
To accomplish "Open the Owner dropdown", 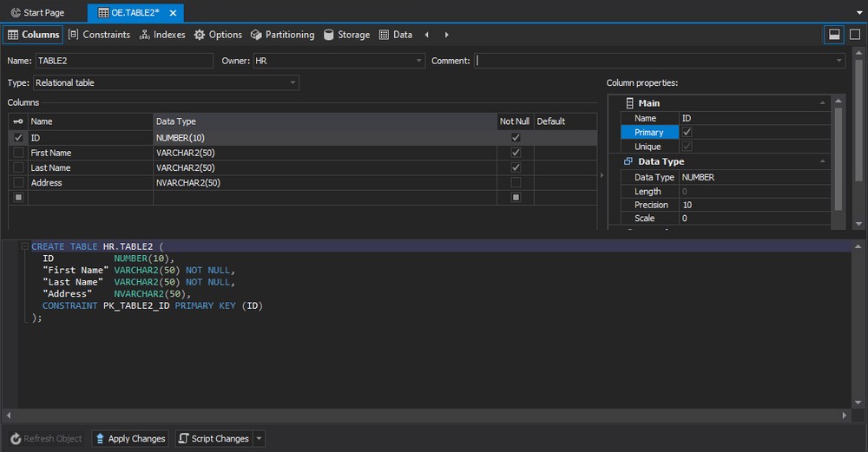I will point(418,61).
